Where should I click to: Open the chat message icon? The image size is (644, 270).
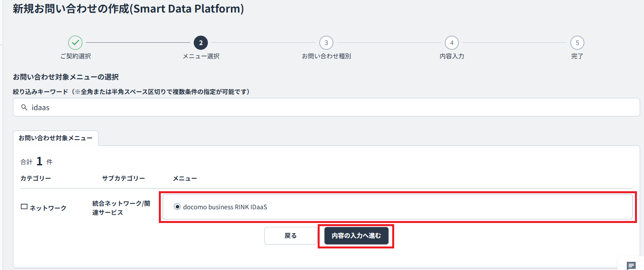point(631,266)
